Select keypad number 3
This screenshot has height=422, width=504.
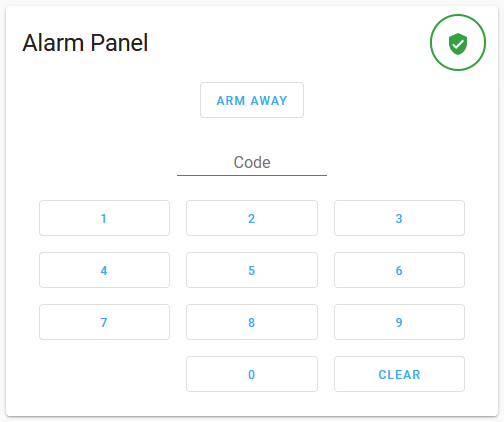(x=399, y=218)
